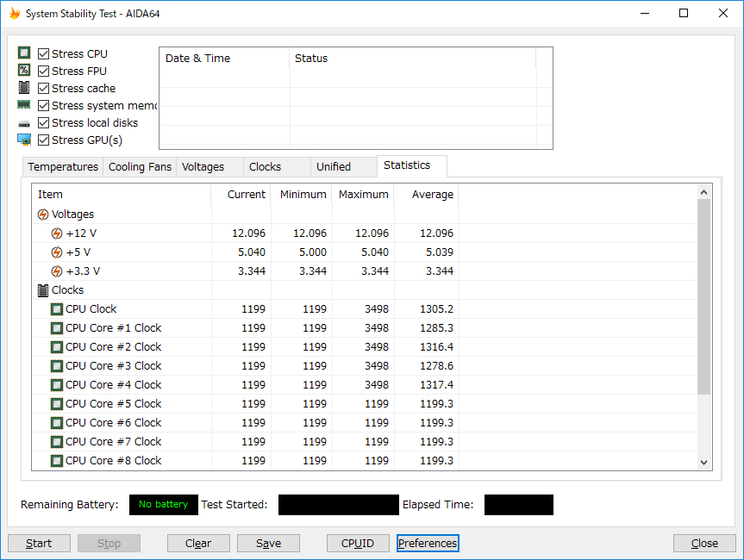This screenshot has height=560, width=744.
Task: Toggle the Stress cache checkbox
Action: tap(43, 88)
